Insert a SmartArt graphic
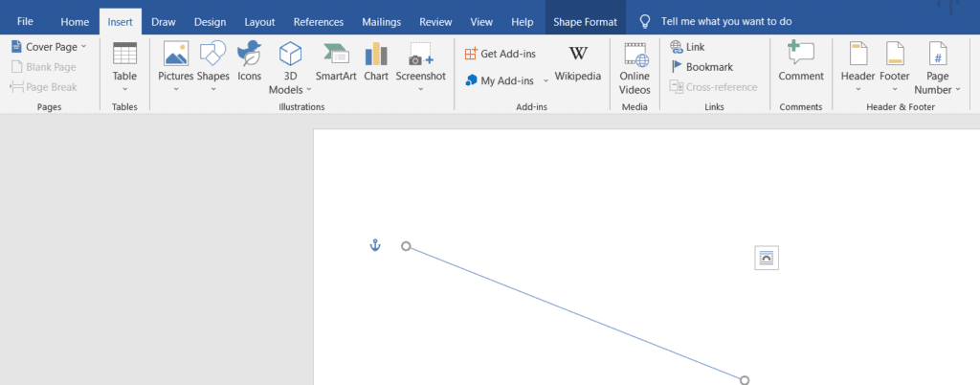This screenshot has width=980, height=385. coord(336,63)
